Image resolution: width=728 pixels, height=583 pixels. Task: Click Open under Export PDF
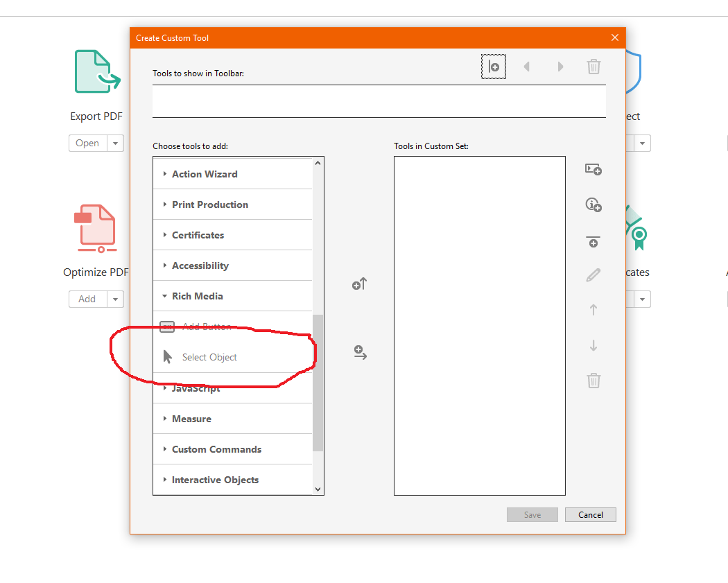point(88,143)
